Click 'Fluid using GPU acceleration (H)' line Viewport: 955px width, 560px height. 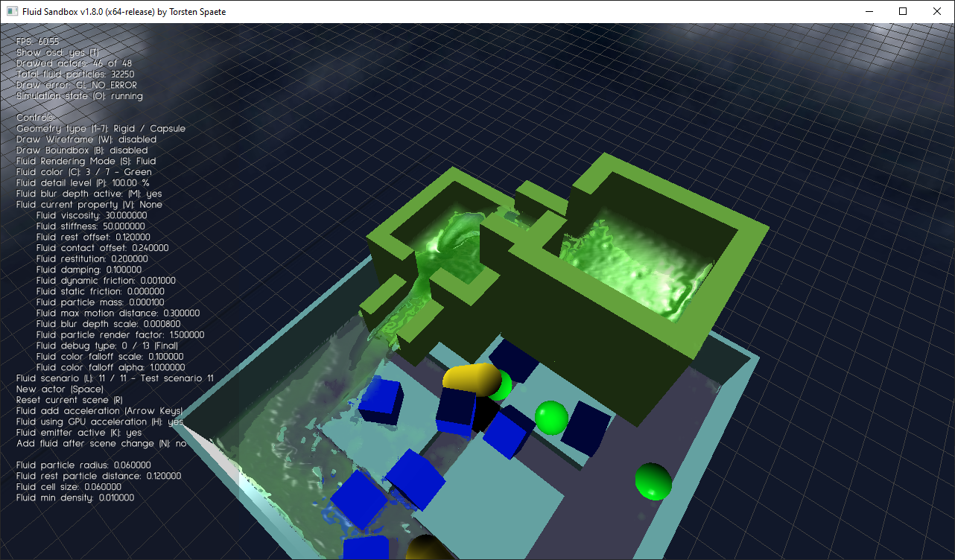click(100, 421)
